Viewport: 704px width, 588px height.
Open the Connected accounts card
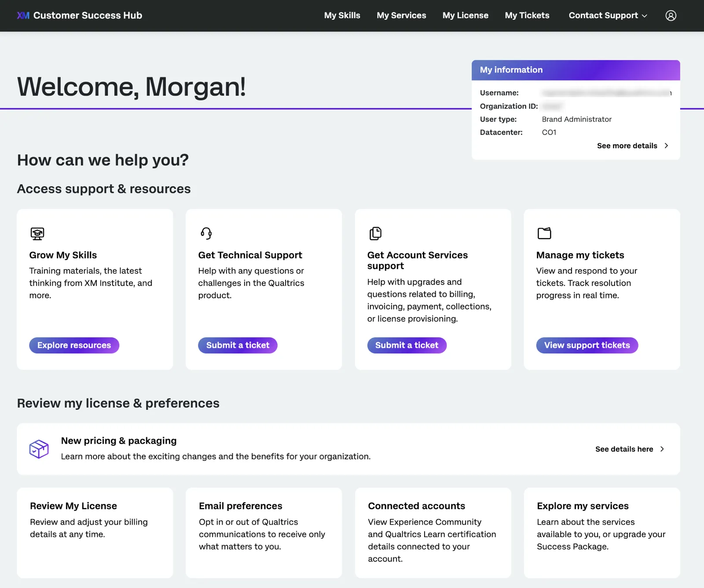pyautogui.click(x=433, y=533)
